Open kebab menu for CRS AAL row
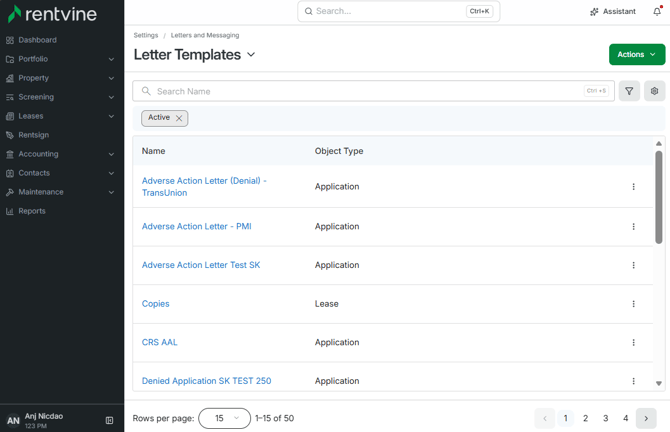Image resolution: width=670 pixels, height=432 pixels. [633, 342]
